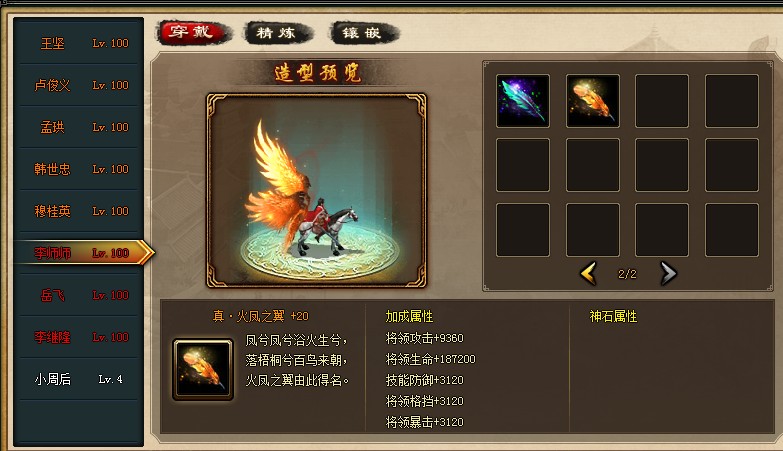Select general 韩世忠 in the list

coord(79,169)
